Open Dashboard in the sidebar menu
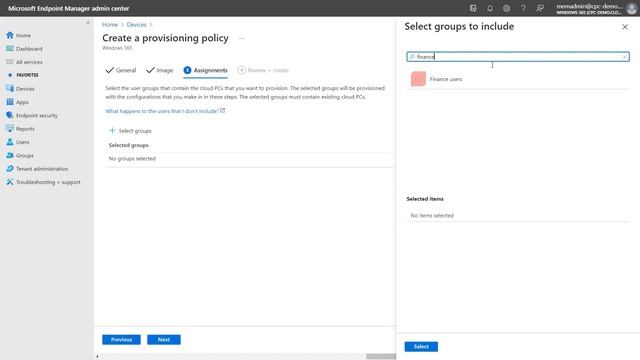 pyautogui.click(x=29, y=49)
